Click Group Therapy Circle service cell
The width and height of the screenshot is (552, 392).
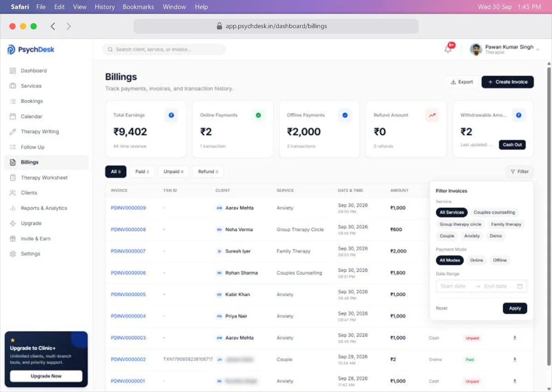click(300, 230)
